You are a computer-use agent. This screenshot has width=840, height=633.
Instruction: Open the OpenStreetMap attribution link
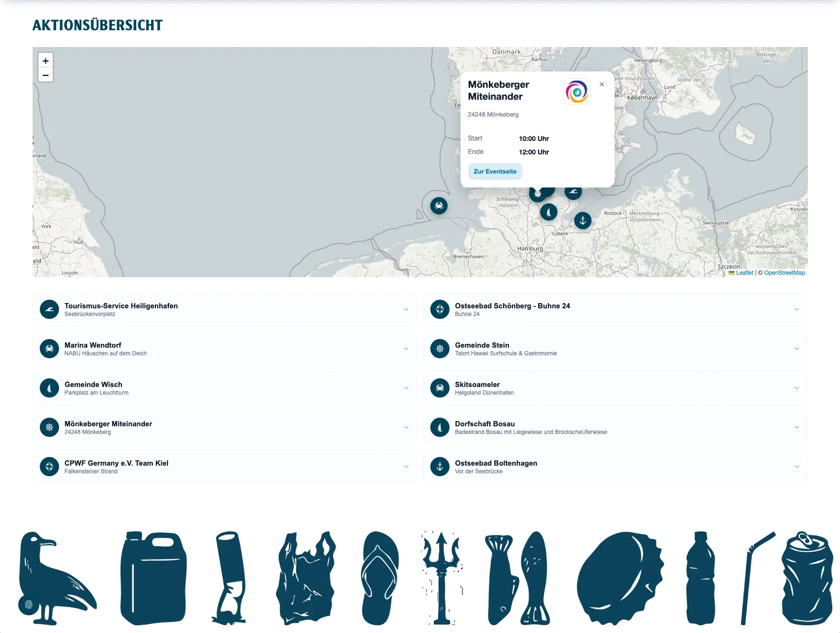[x=784, y=273]
